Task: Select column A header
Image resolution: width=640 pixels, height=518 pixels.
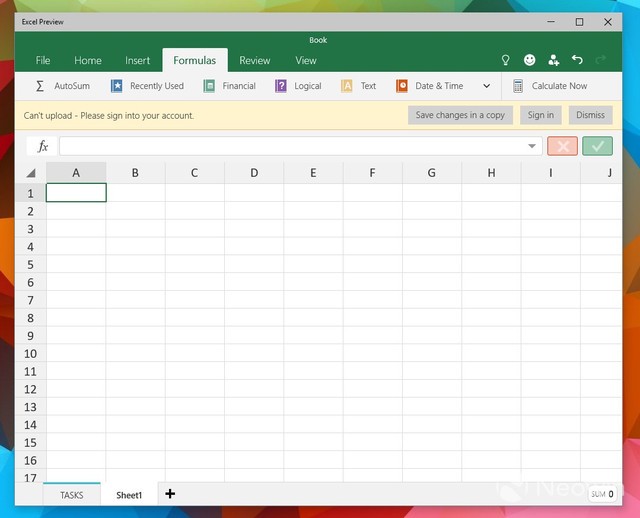Action: [x=76, y=173]
